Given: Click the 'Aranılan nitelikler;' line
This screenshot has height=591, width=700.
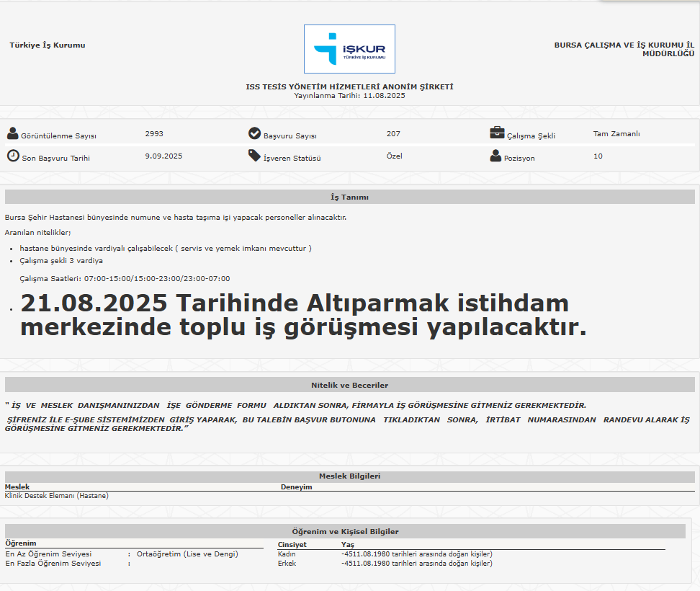Looking at the screenshot, I should point(38,233).
